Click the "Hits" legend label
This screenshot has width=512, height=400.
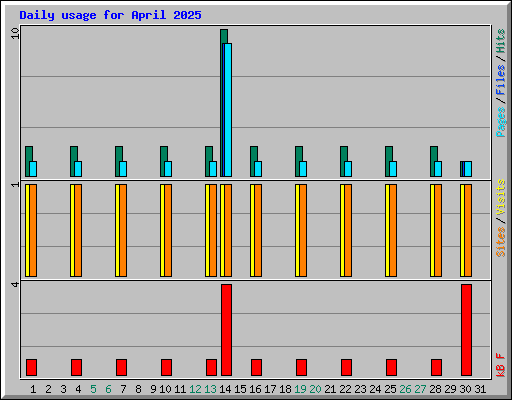501,41
